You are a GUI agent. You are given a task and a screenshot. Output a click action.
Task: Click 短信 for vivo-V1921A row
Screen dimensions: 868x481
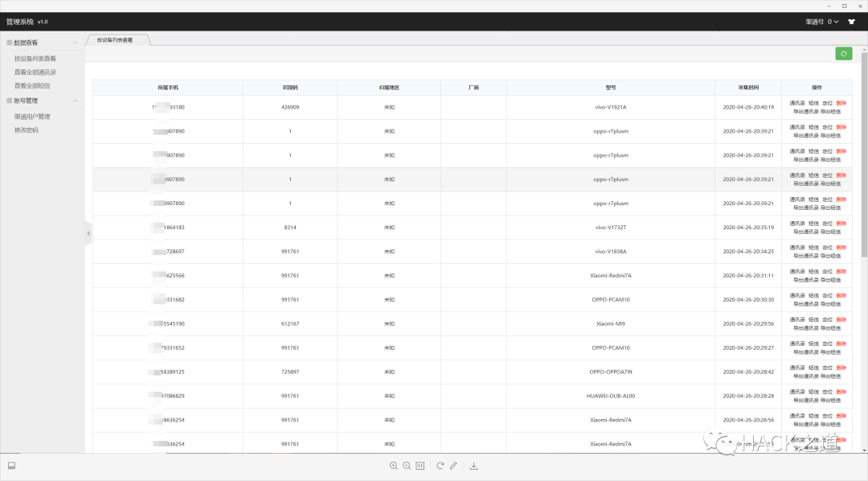tap(813, 103)
